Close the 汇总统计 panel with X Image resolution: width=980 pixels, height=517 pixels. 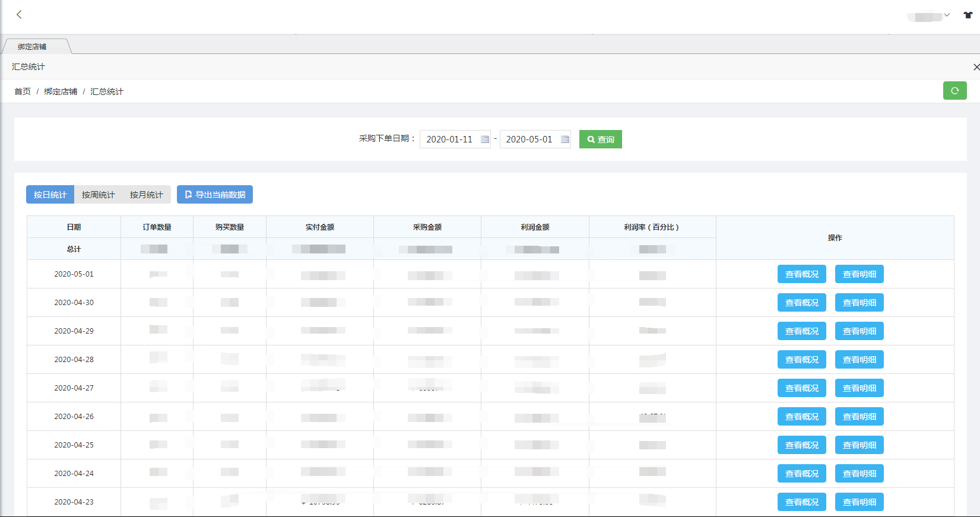point(976,67)
